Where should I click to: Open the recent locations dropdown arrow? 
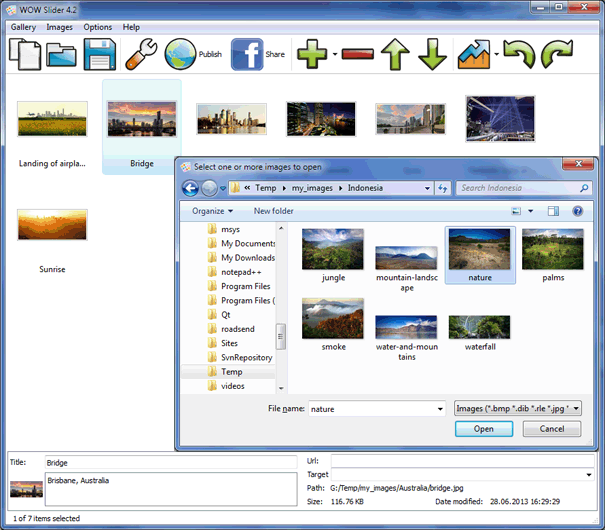[x=223, y=189]
